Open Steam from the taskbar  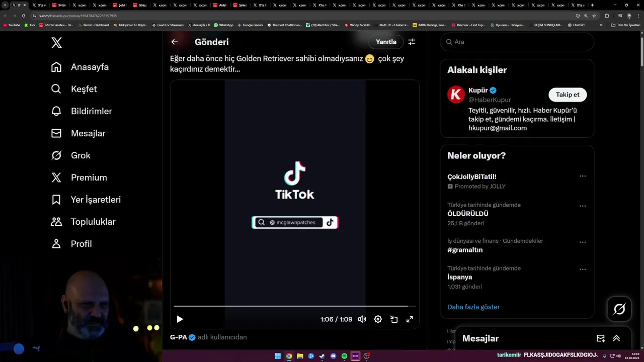click(x=322, y=356)
